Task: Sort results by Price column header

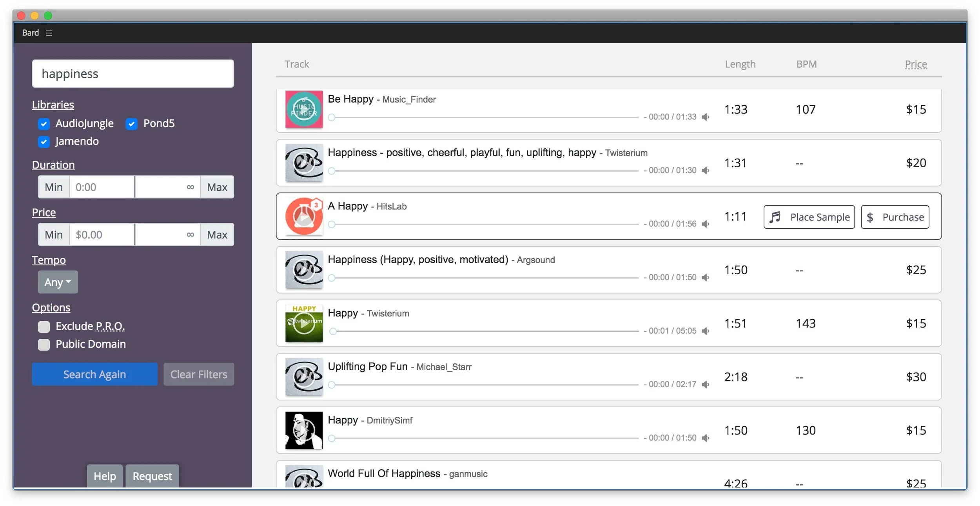Action: tap(916, 64)
